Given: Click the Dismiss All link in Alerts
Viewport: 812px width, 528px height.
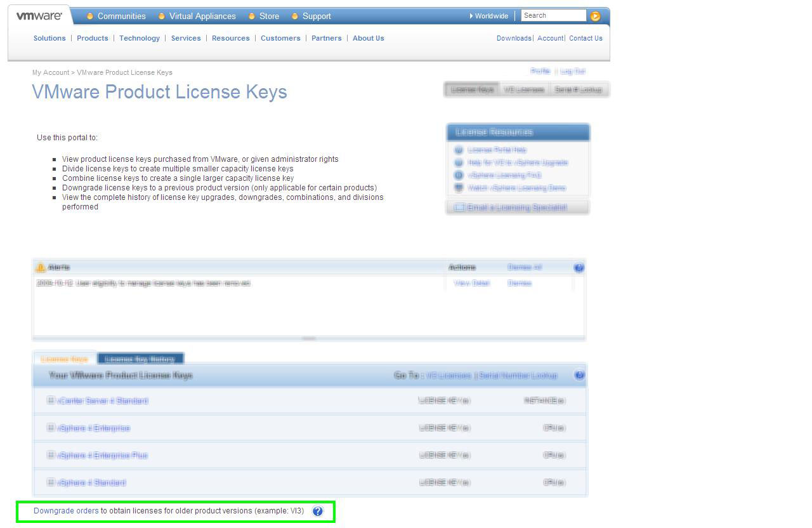Looking at the screenshot, I should coord(525,267).
